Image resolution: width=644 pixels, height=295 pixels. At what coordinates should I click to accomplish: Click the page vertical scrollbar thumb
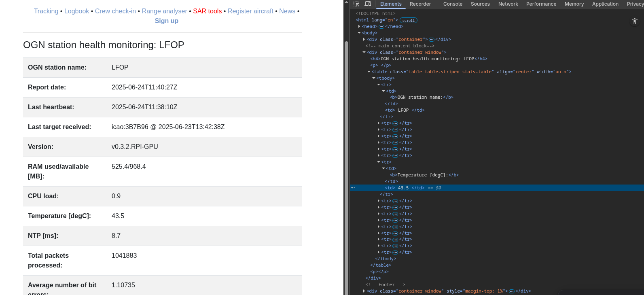346,162
